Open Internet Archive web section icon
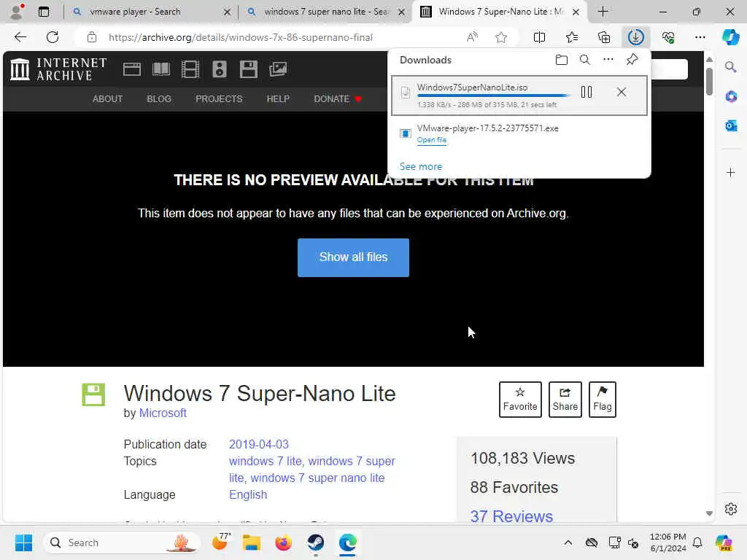This screenshot has width=747, height=560. pyautogui.click(x=131, y=69)
